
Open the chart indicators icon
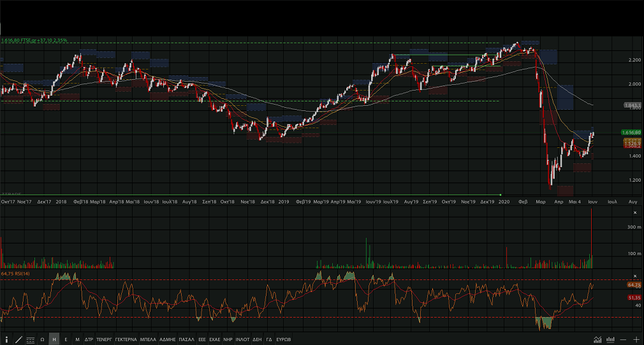[597, 339]
